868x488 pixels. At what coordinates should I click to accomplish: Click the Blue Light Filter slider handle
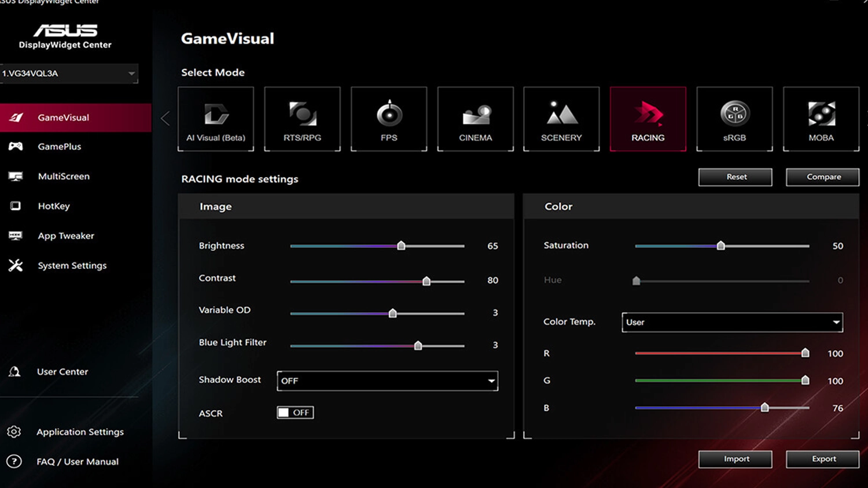(418, 346)
